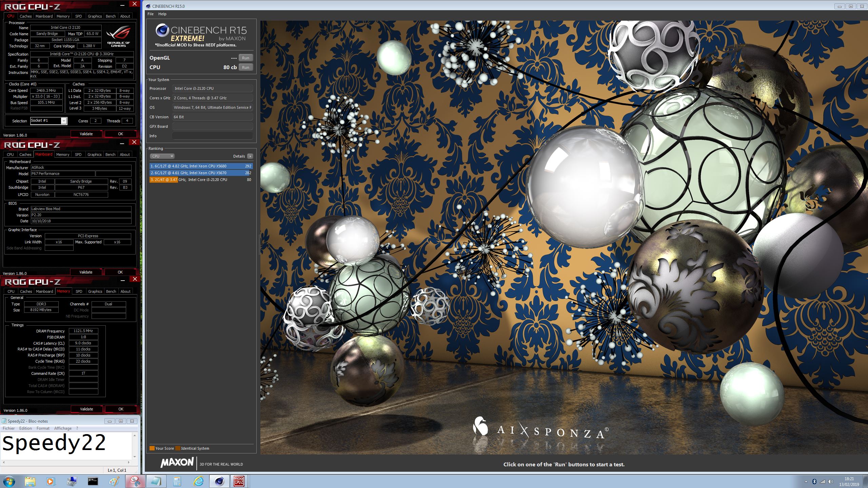
Task: Open Command Prompt from the taskbar
Action: click(x=93, y=481)
